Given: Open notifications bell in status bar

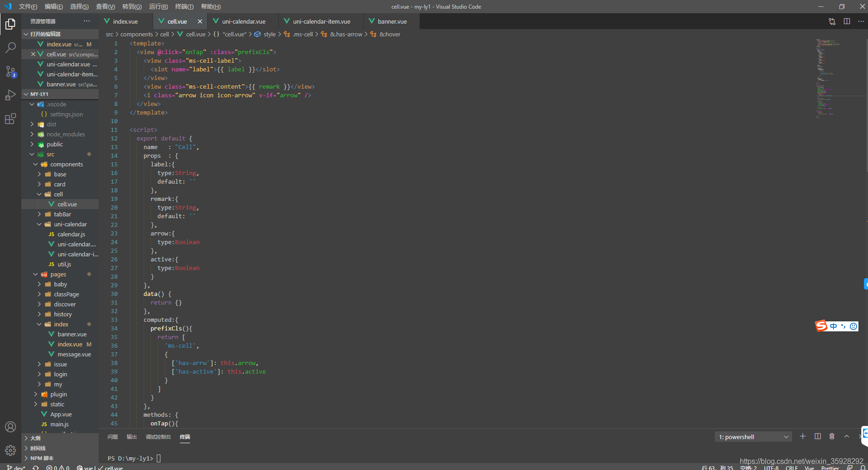Looking at the screenshot, I should pyautogui.click(x=863, y=467).
